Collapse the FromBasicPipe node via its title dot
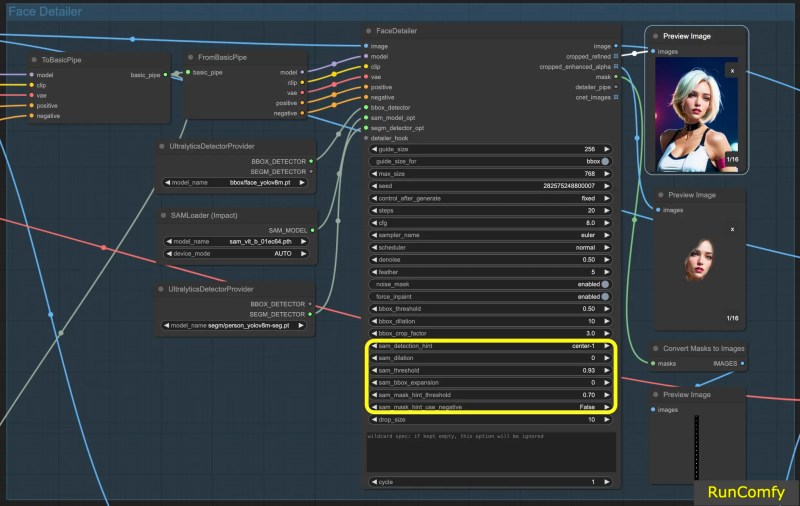800x506 pixels. point(190,57)
